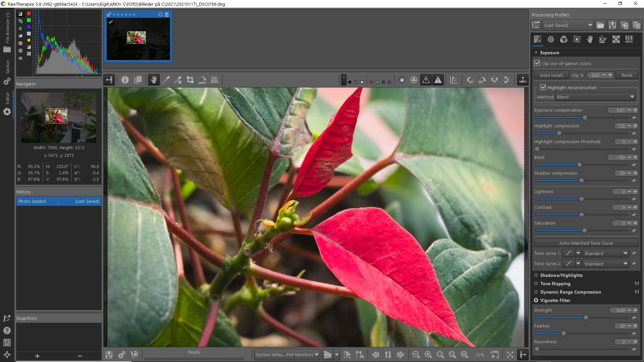The width and height of the screenshot is (644, 362).
Task: Open Tone curve 1 mode dropdown
Action: click(605, 253)
